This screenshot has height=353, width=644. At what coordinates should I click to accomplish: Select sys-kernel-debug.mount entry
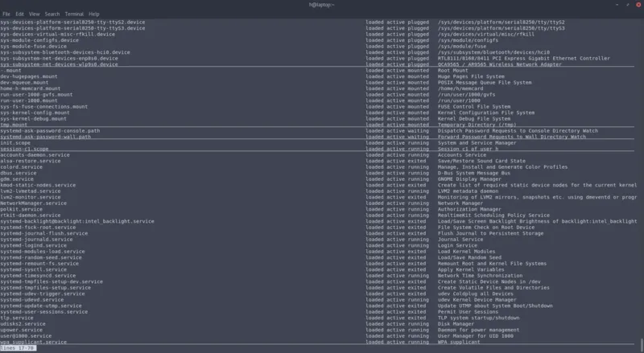[33, 119]
